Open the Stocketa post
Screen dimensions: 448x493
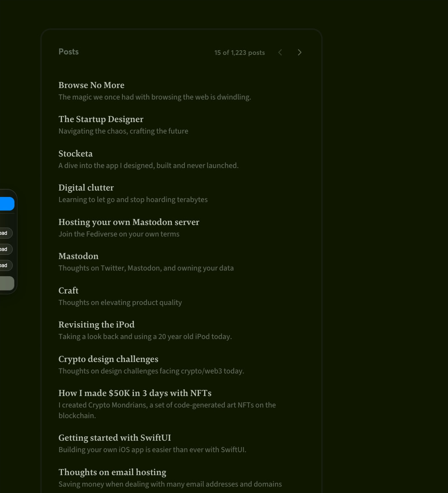click(x=75, y=154)
